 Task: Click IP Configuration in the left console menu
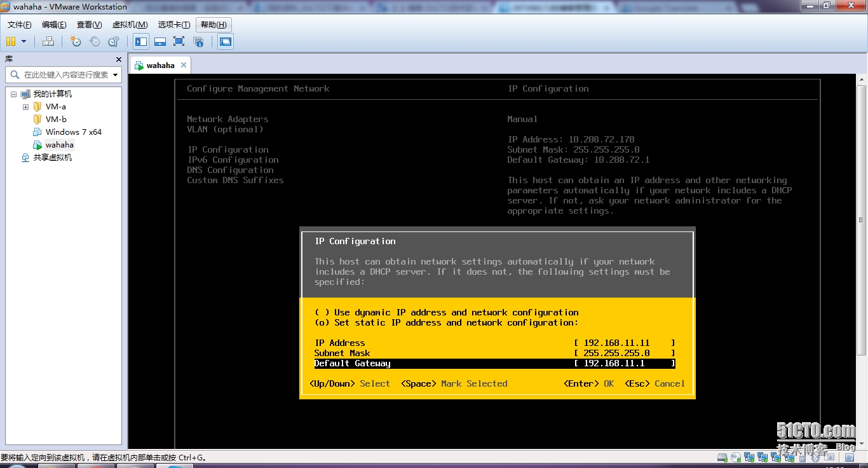tap(227, 149)
